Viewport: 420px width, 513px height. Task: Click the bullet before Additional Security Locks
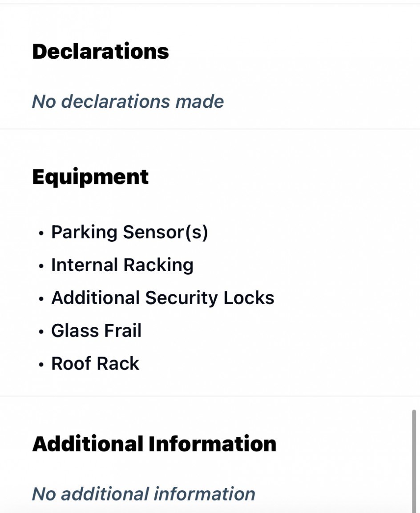(41, 299)
